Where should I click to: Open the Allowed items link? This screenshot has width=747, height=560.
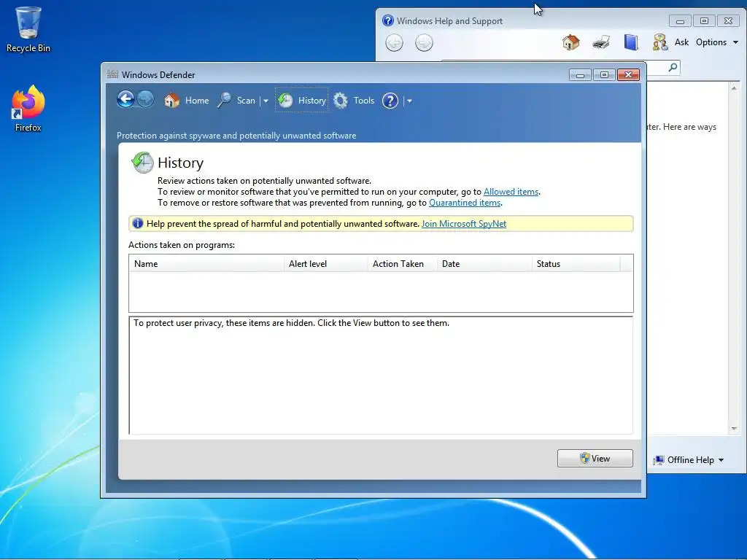511,192
